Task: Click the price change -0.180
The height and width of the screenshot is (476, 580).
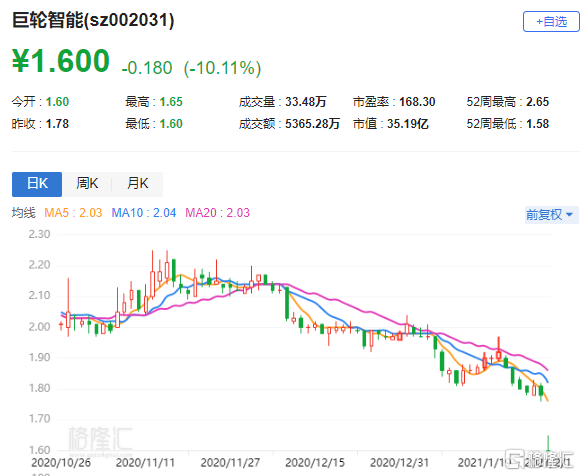Action: [147, 68]
